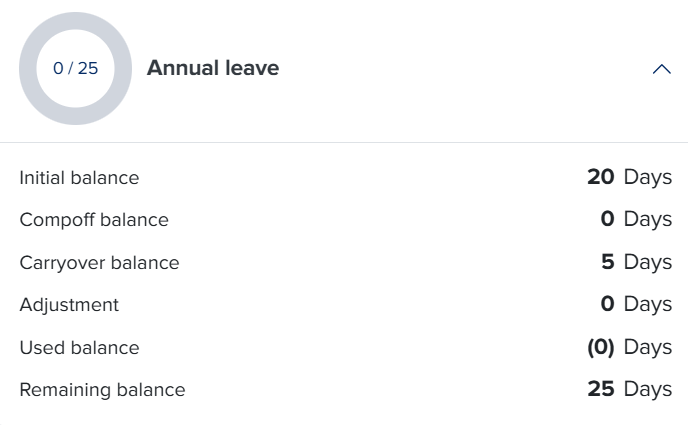688x425 pixels.
Task: Click the Compoff balance label
Action: (x=94, y=220)
